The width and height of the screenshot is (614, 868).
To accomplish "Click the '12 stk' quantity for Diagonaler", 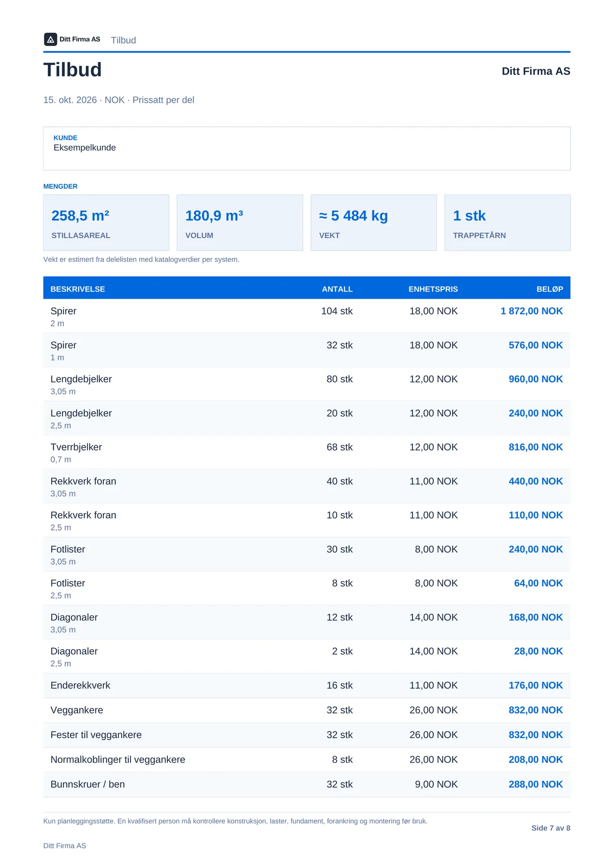I will click(340, 617).
